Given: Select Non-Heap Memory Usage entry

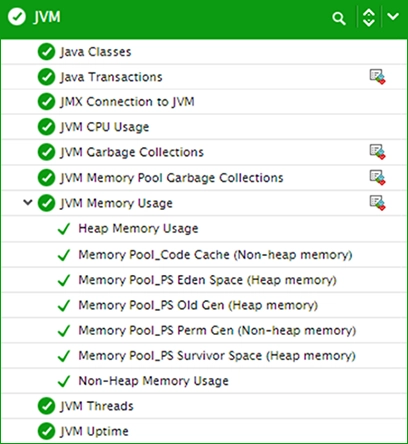Looking at the screenshot, I should click(x=153, y=381).
